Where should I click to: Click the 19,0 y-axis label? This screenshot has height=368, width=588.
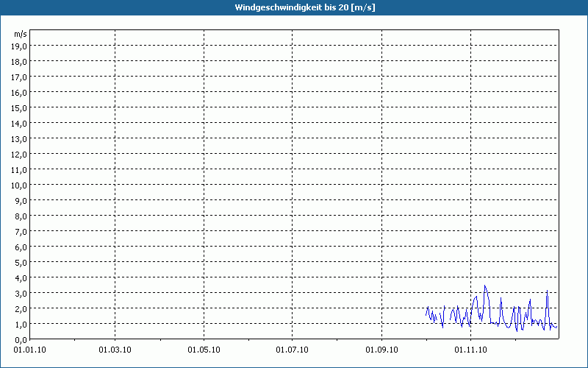tap(19, 46)
